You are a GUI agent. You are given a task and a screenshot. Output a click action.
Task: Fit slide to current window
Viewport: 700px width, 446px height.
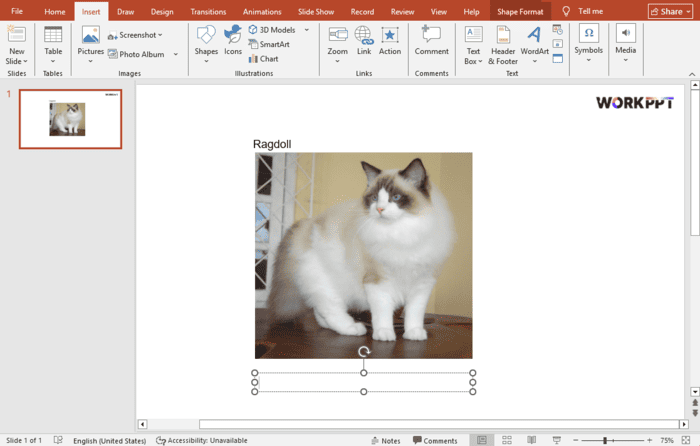coord(686,440)
